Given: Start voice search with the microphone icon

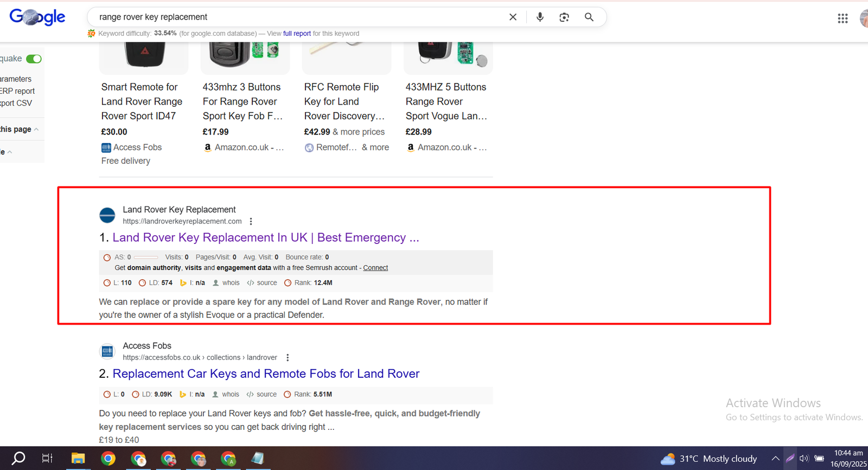Looking at the screenshot, I should [x=540, y=17].
